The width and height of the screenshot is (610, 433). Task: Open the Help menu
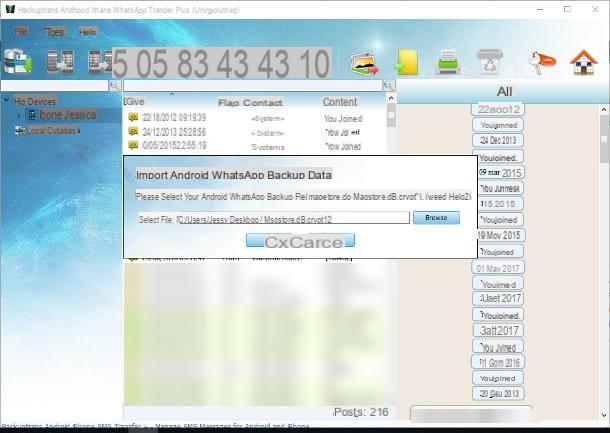point(88,32)
